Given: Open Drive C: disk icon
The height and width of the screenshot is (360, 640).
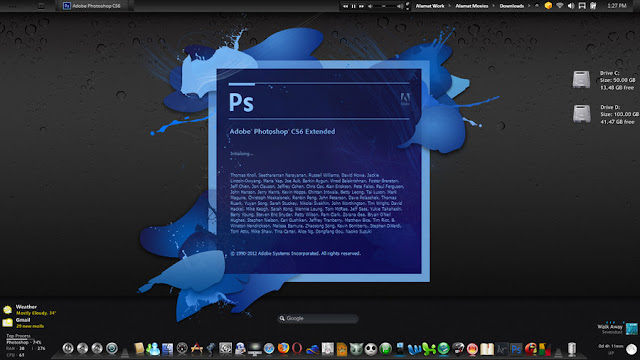Looking at the screenshot, I should pyautogui.click(x=581, y=79).
